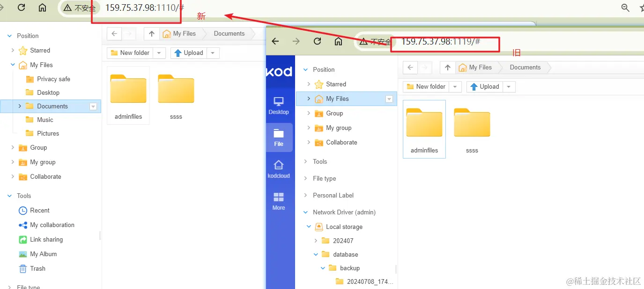The height and width of the screenshot is (289, 644).
Task: Click file-manager back arrow in back window
Action: coord(114,34)
